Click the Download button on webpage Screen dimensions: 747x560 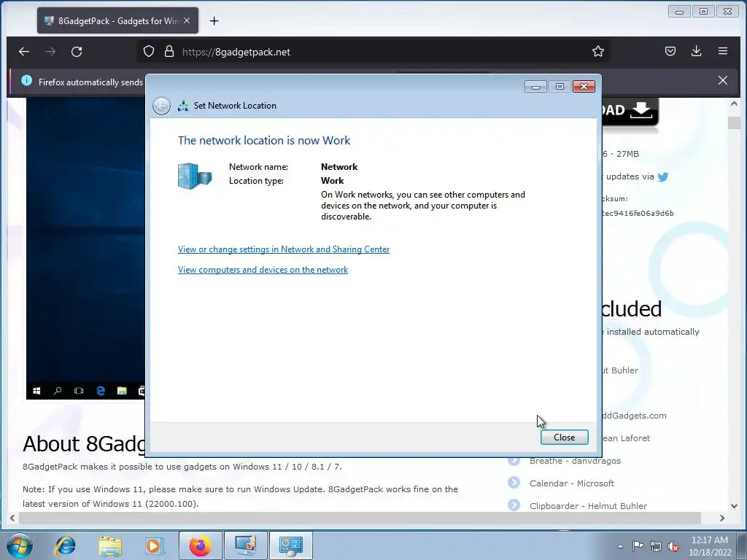tap(630, 111)
